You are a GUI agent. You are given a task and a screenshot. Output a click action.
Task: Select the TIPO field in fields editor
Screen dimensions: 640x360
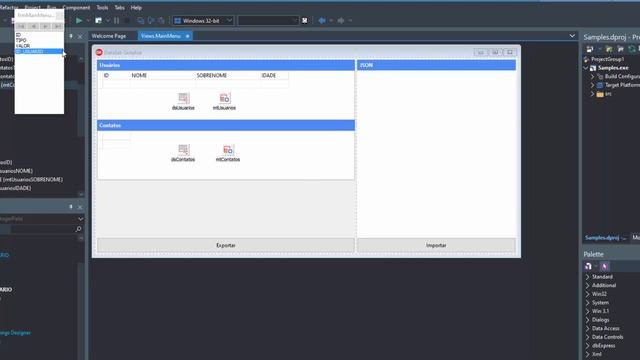(x=39, y=40)
